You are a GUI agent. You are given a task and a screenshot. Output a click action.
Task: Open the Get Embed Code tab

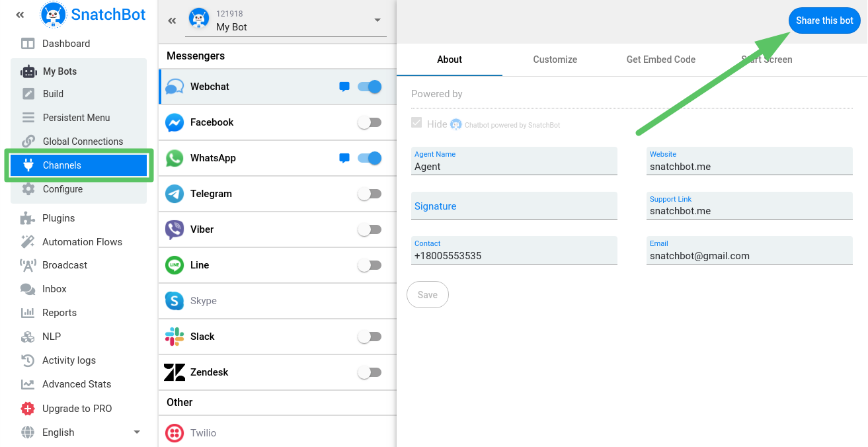click(x=661, y=60)
